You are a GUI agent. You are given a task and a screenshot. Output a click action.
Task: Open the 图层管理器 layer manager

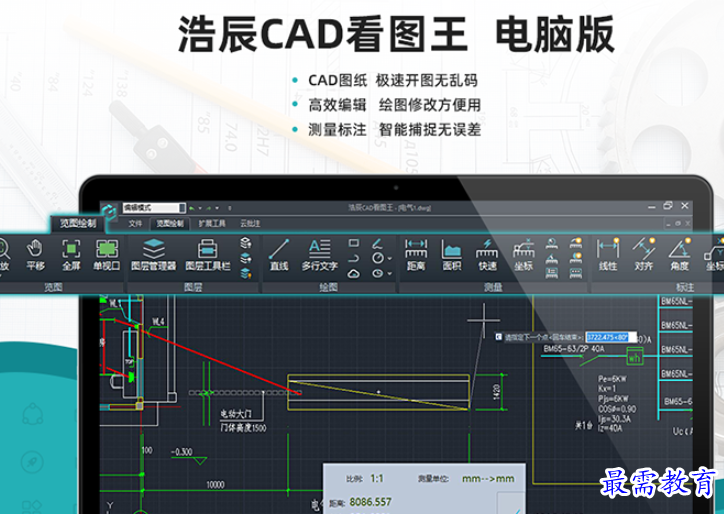click(154, 254)
